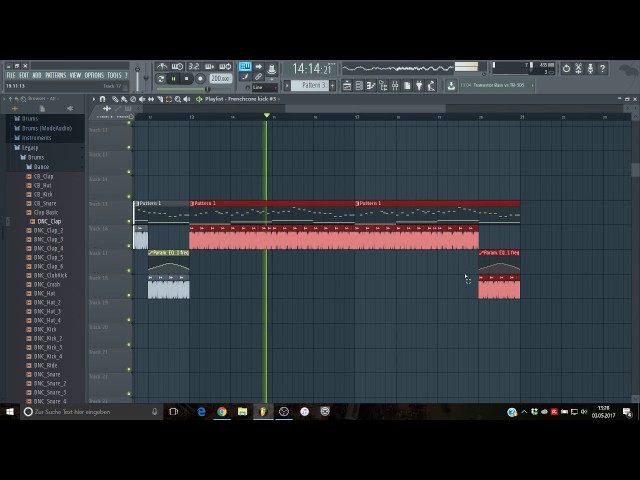The height and width of the screenshot is (480, 640).
Task: Open the Pattern 3 selector dropdown
Action: click(311, 85)
